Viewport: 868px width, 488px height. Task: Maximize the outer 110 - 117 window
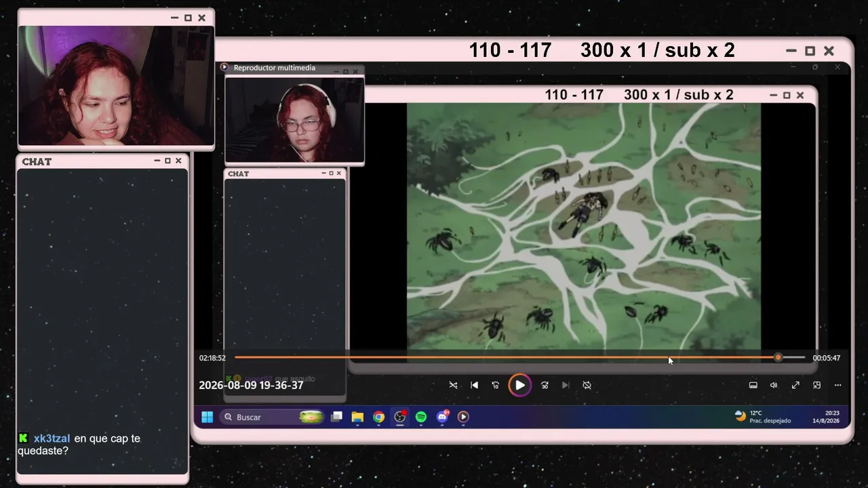[810, 51]
